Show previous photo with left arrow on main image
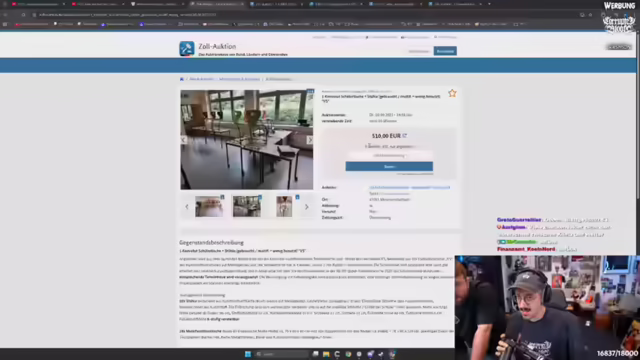The height and width of the screenshot is (360, 640). point(184,140)
